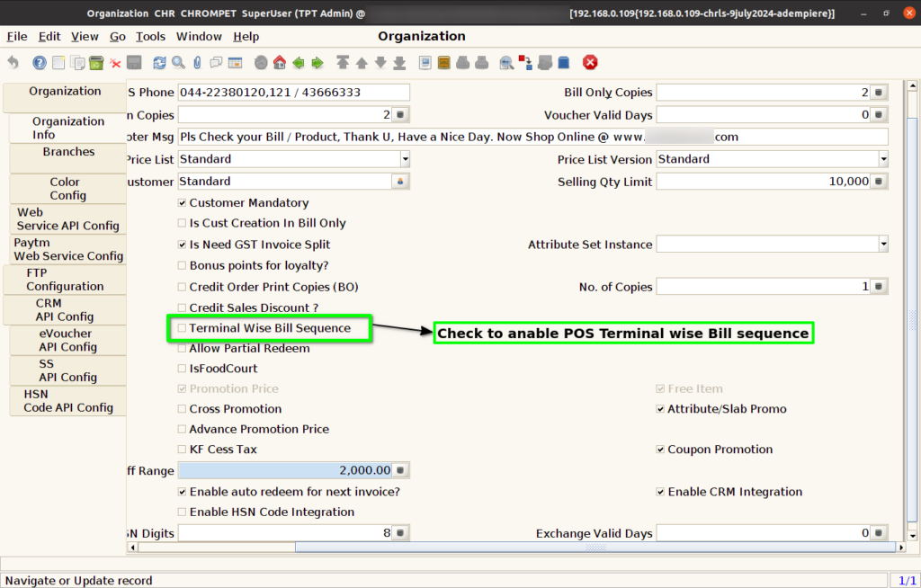Open Help from the blue question mark icon

click(40, 62)
